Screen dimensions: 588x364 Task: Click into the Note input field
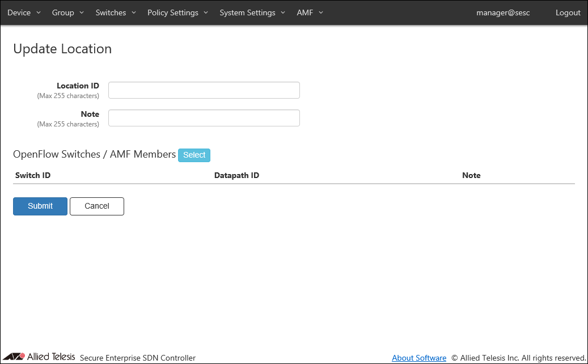click(x=204, y=118)
